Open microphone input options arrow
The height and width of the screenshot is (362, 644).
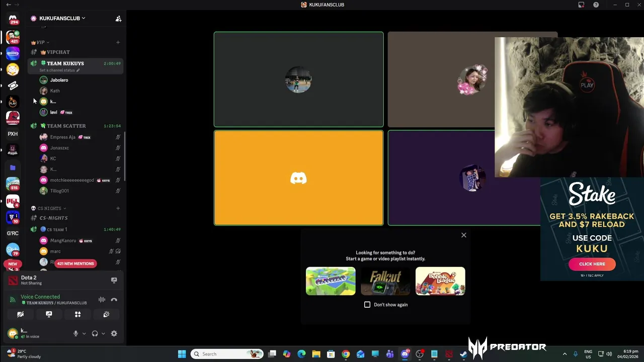click(x=84, y=333)
